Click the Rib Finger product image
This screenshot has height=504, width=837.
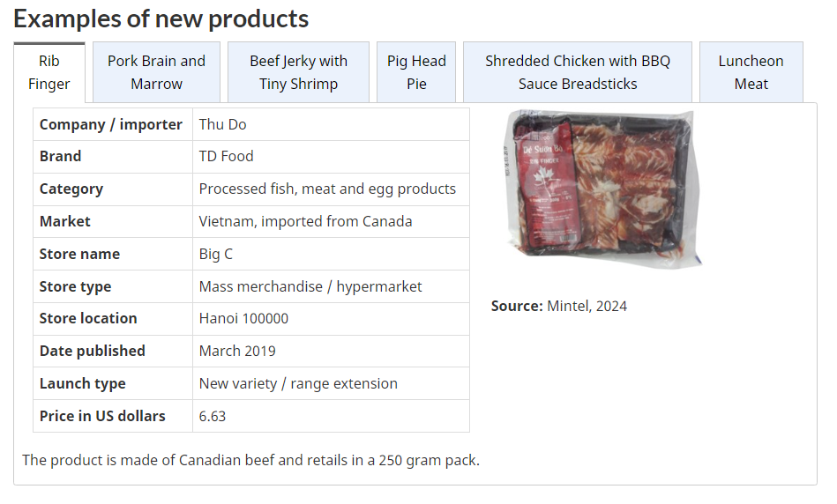click(599, 188)
